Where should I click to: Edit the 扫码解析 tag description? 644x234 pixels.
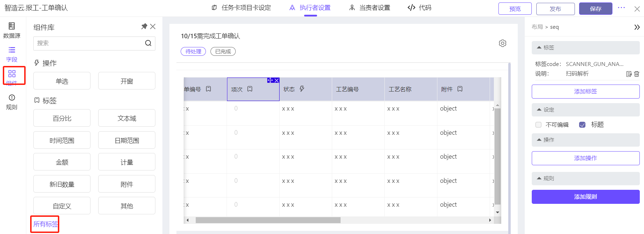[x=629, y=74]
